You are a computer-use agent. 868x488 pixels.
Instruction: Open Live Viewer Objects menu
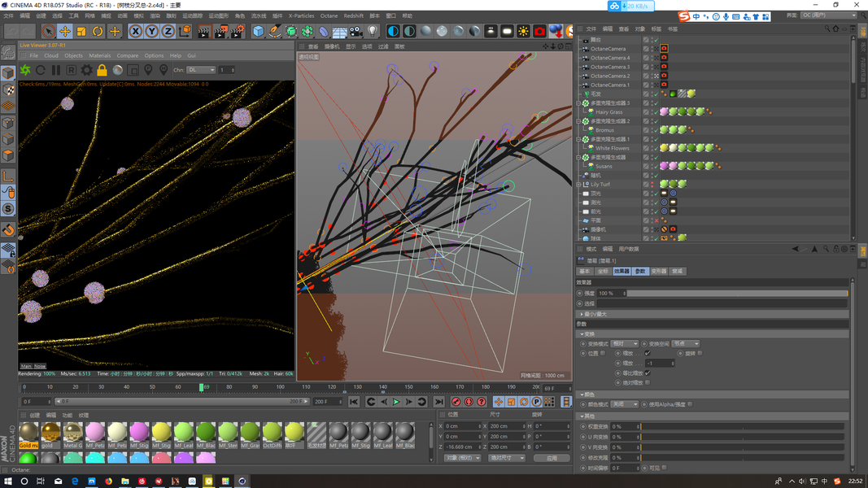coord(74,56)
